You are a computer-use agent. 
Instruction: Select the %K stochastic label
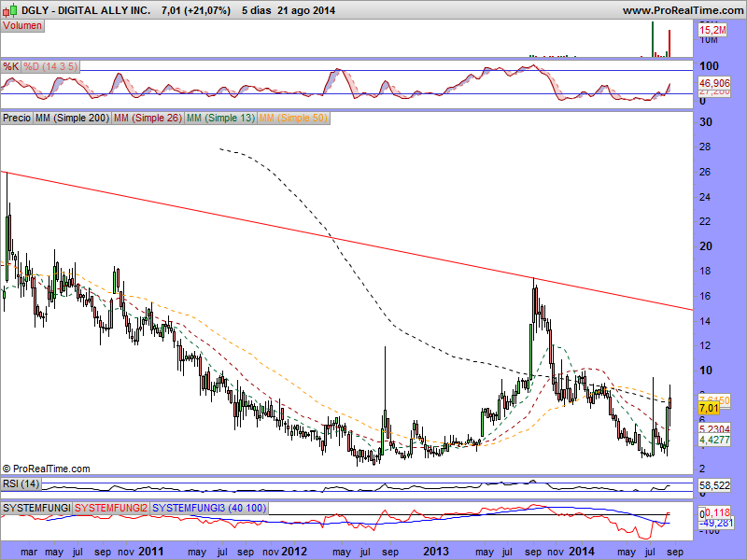click(11, 66)
